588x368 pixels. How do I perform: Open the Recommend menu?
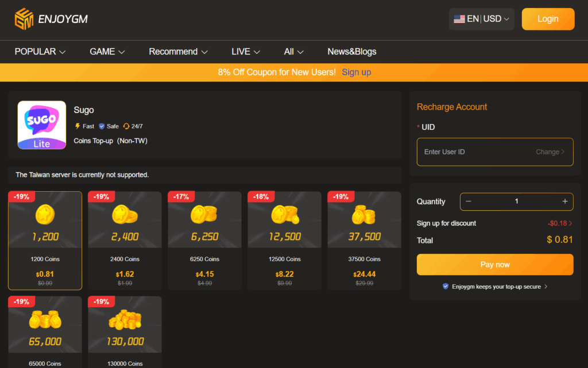click(177, 52)
